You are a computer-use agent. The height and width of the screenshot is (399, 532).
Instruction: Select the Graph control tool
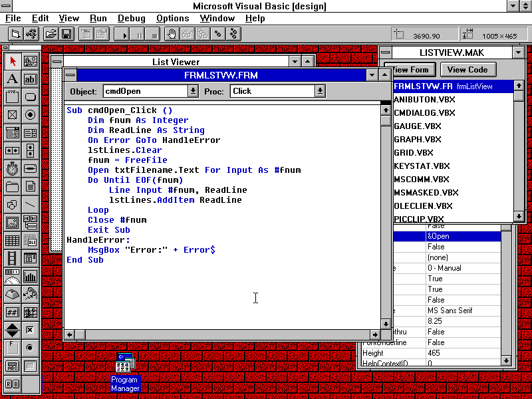point(30,276)
